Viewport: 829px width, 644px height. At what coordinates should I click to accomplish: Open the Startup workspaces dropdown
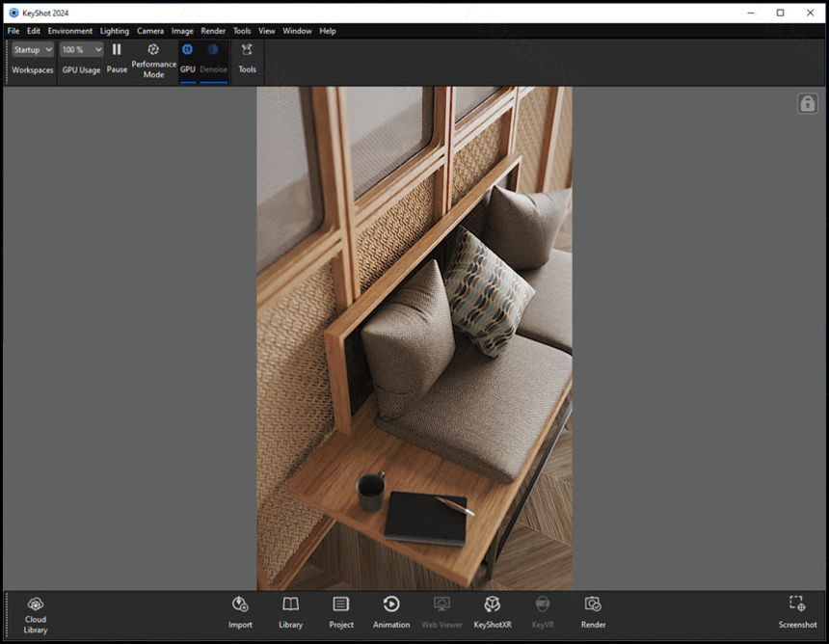coord(32,50)
